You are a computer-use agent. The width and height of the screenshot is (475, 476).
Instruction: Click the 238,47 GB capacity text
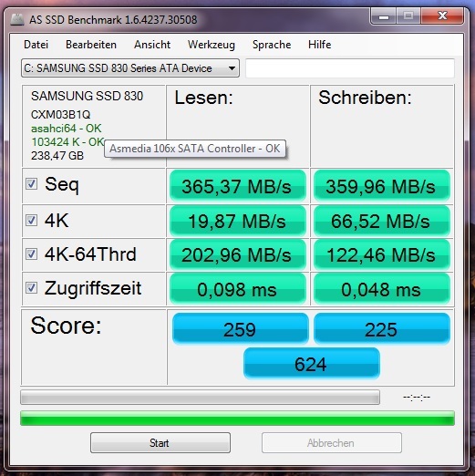pyautogui.click(x=57, y=156)
